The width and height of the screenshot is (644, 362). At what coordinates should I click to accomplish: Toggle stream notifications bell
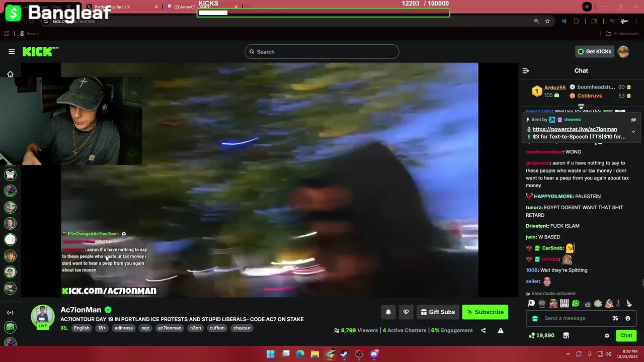[388, 312]
